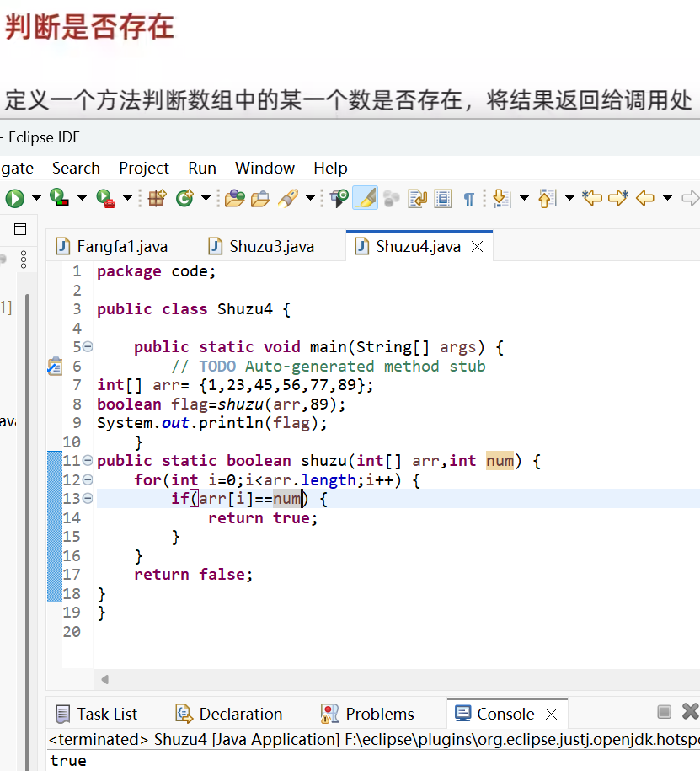Open the Search menu
Viewport: 700px width, 771px height.
tap(76, 169)
